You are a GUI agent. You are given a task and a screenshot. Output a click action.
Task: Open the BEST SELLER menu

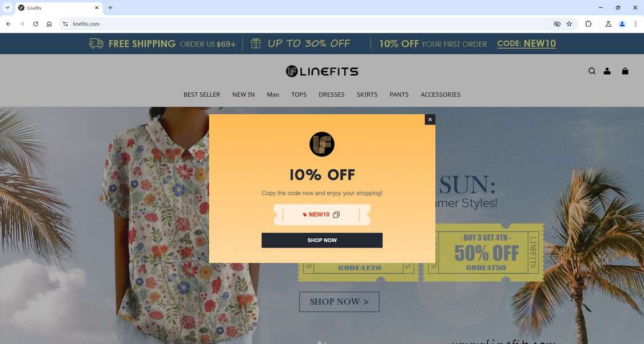coord(202,94)
